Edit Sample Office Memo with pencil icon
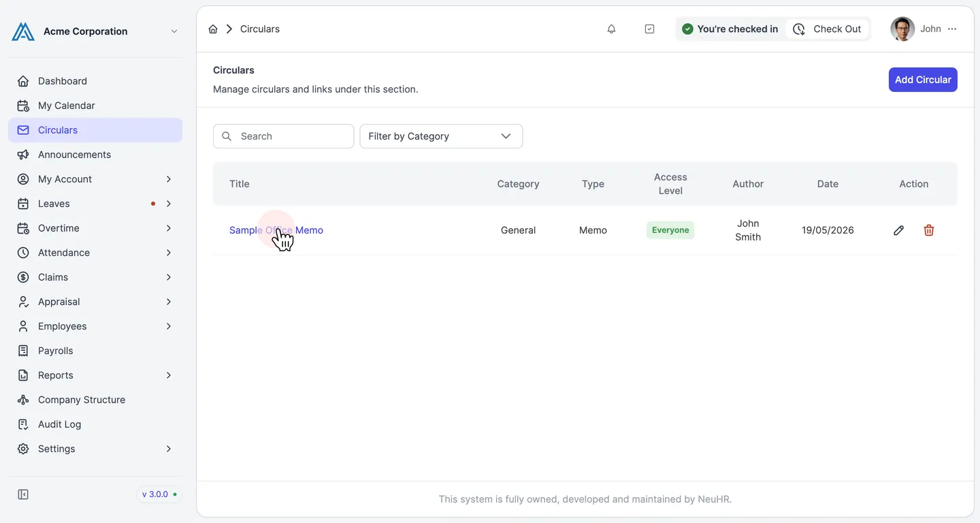The image size is (980, 523). coord(898,230)
